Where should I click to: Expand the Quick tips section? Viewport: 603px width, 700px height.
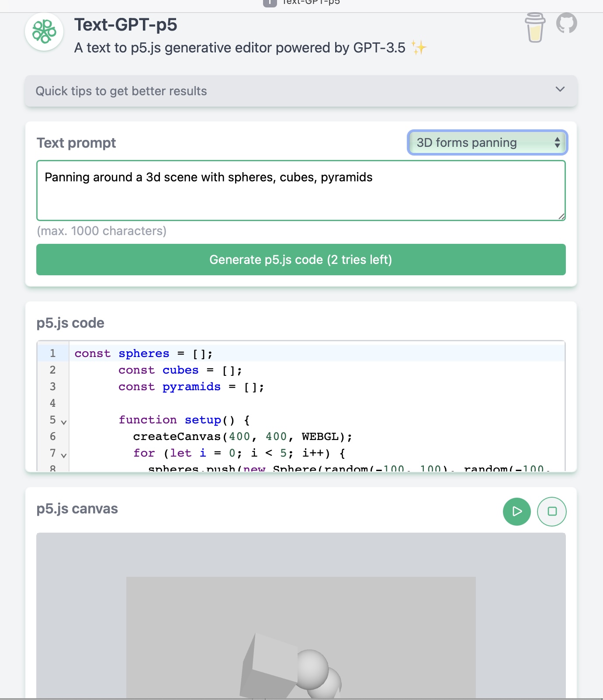click(x=559, y=89)
